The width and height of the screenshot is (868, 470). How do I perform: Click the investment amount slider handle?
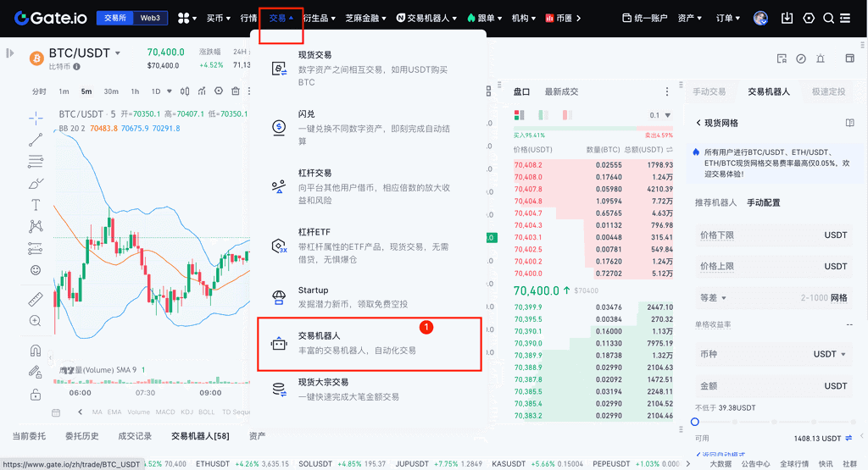pos(695,422)
